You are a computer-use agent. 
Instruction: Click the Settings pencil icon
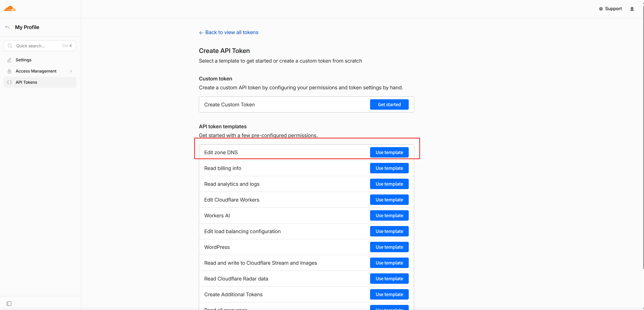tap(9, 60)
